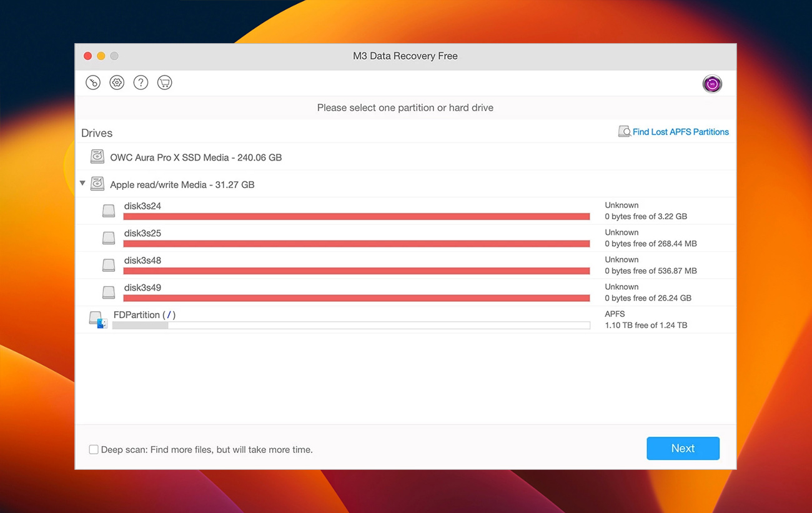Click the OWC Aura Pro X SSD drive icon

[97, 157]
